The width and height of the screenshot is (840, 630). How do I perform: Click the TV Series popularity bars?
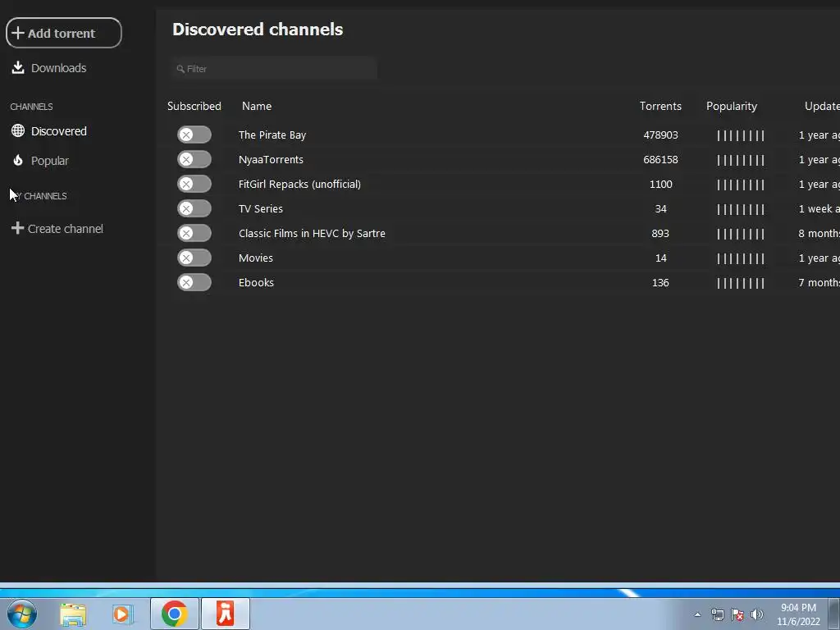click(741, 209)
